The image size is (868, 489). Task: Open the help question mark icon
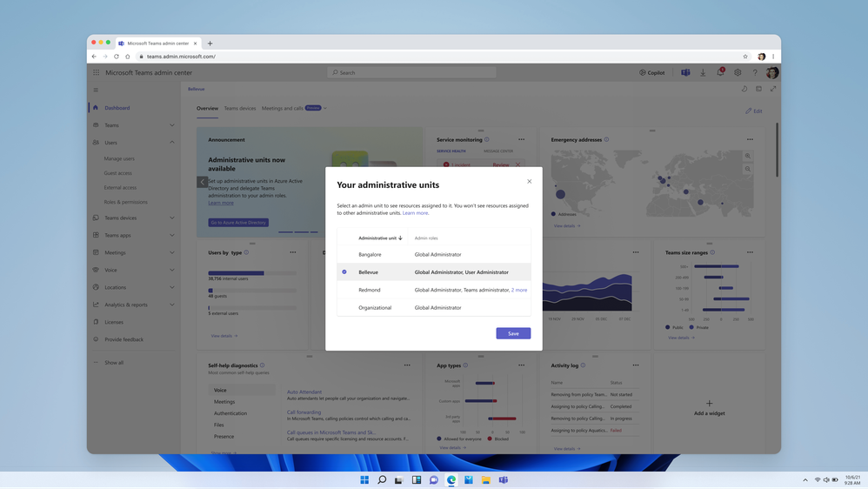click(x=755, y=72)
